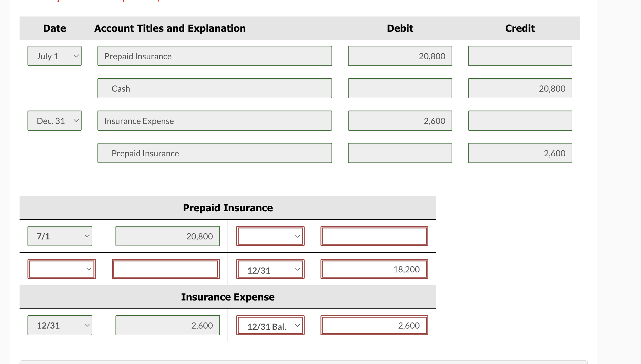Select the empty amount field next to 12/31 credit
641x364 pixels.
374,236
